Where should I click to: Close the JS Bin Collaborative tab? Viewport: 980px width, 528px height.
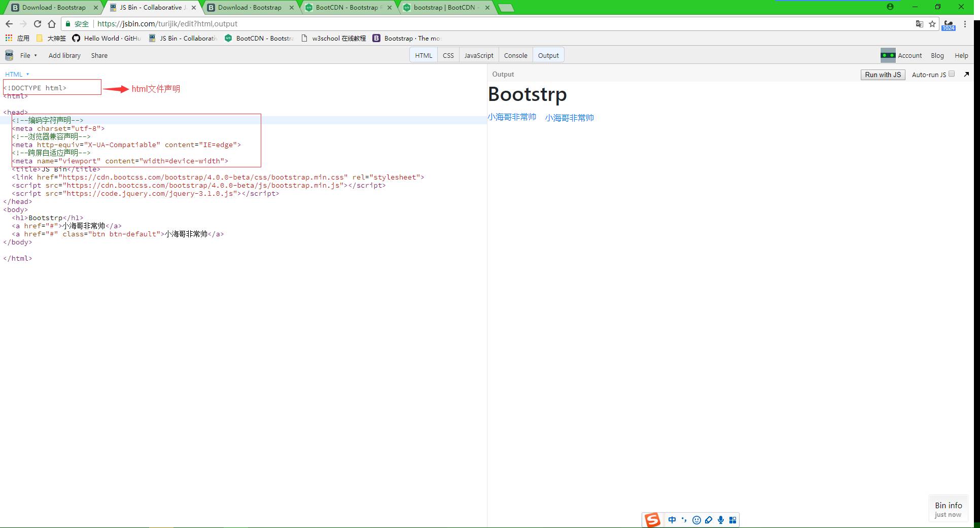click(194, 8)
